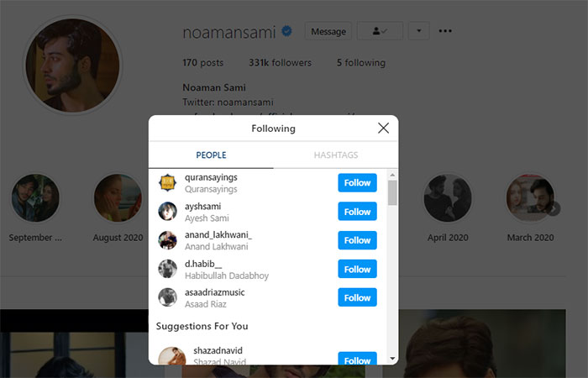Click the highlights next arrow

[x=554, y=209]
